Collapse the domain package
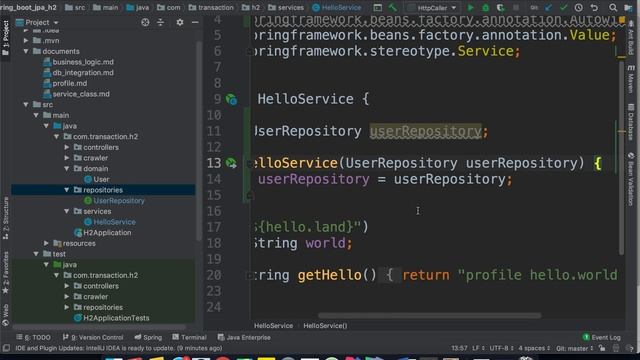Viewport: 640px width, 360px height. 67,169
